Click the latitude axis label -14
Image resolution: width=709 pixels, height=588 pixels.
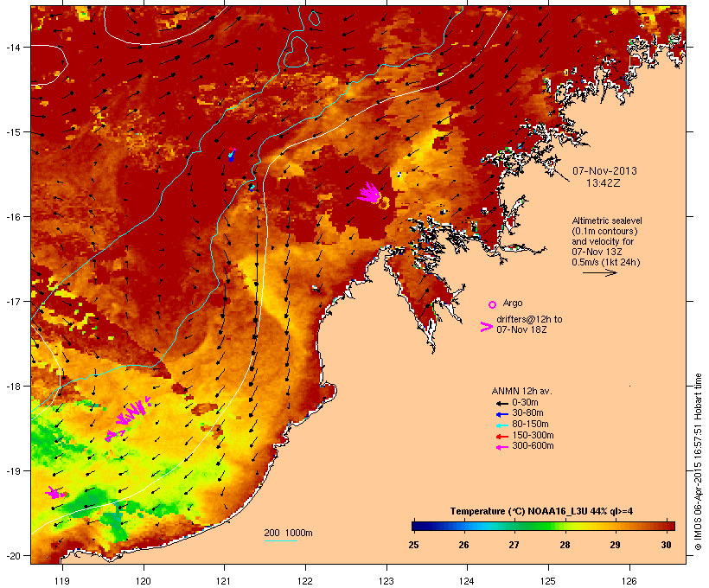click(12, 47)
